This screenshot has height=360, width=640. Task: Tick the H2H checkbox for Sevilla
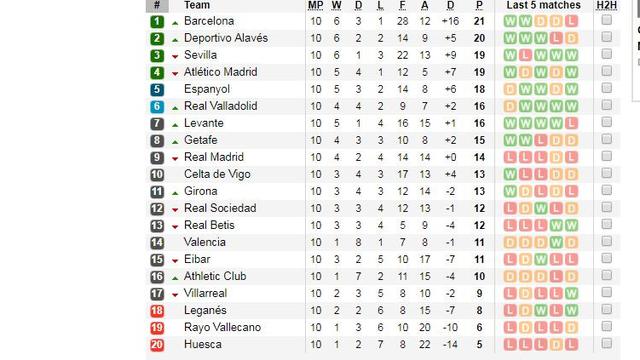(607, 54)
